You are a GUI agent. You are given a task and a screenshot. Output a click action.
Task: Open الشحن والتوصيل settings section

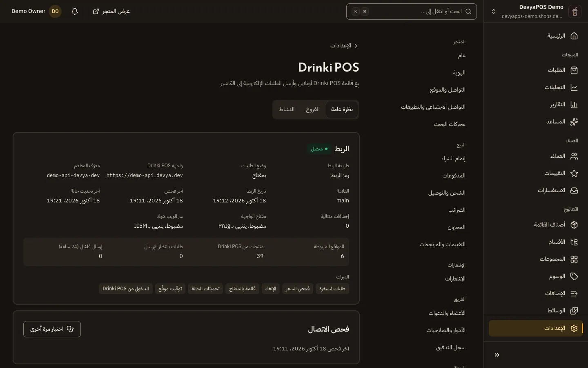click(447, 193)
